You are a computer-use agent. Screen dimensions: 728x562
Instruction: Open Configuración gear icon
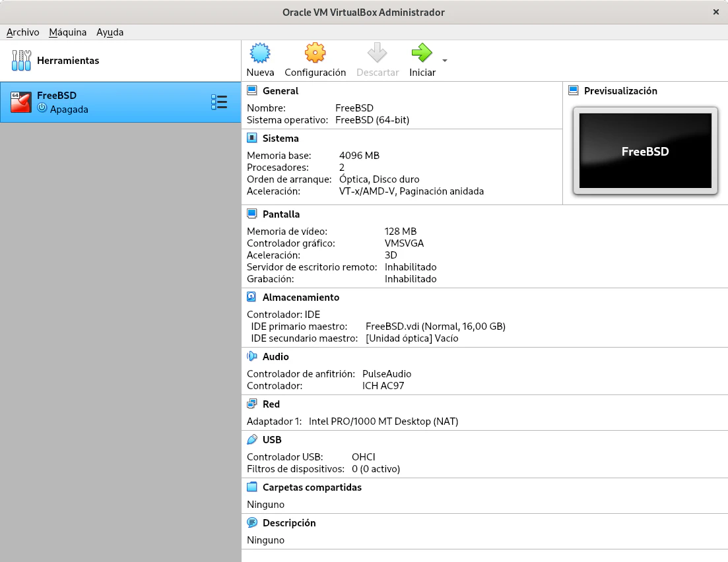pyautogui.click(x=315, y=53)
